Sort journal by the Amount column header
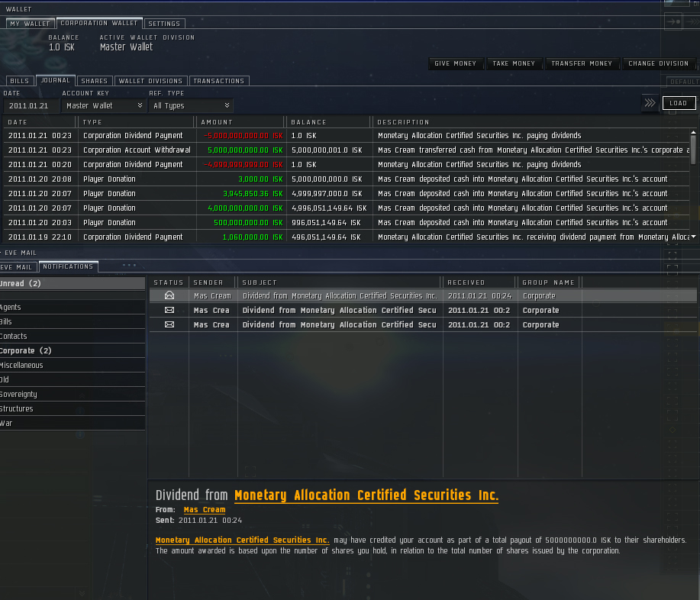 point(240,122)
